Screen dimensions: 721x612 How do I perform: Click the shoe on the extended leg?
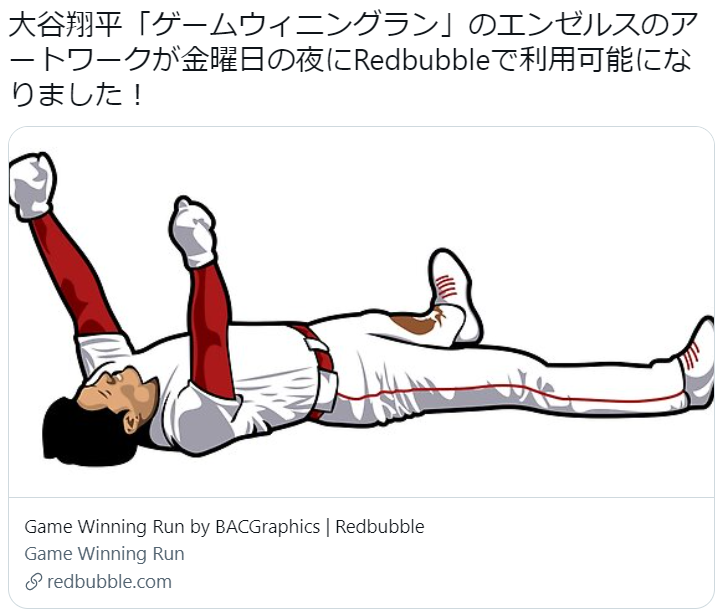(697, 363)
